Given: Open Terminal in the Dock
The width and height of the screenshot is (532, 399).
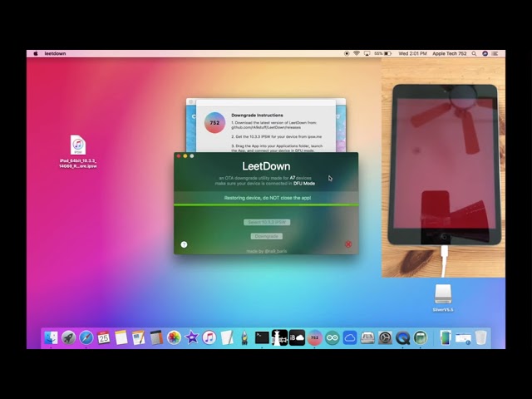Looking at the screenshot, I should pos(262,337).
